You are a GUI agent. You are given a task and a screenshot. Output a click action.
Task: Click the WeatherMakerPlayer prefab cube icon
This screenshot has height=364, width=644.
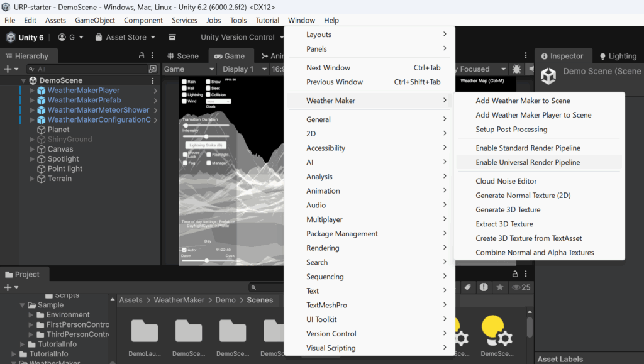point(42,91)
